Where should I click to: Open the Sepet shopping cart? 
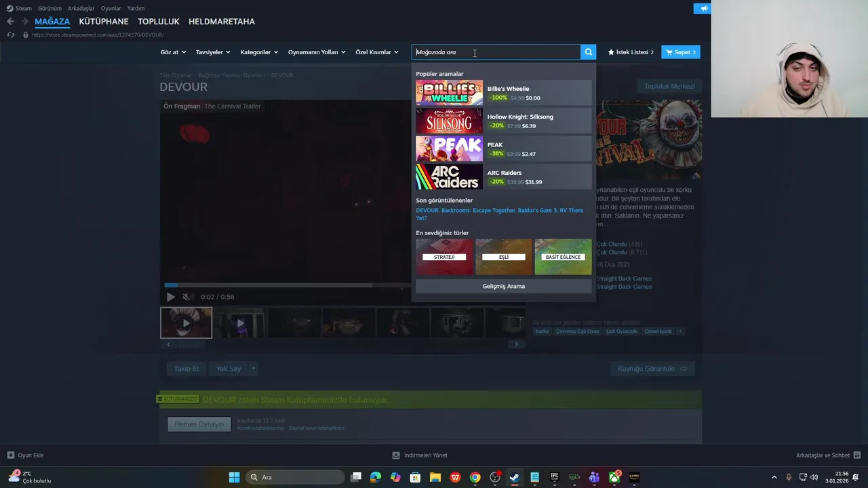[x=681, y=52]
